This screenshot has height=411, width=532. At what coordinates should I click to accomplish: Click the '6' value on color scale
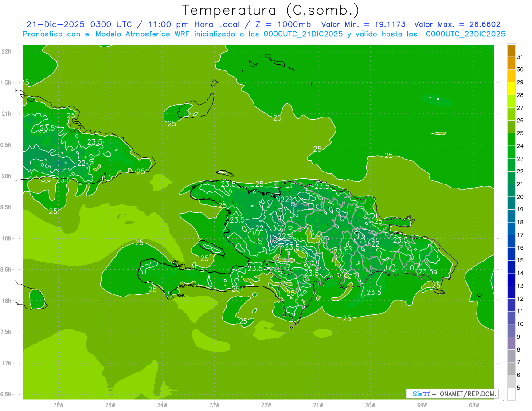(x=518, y=375)
